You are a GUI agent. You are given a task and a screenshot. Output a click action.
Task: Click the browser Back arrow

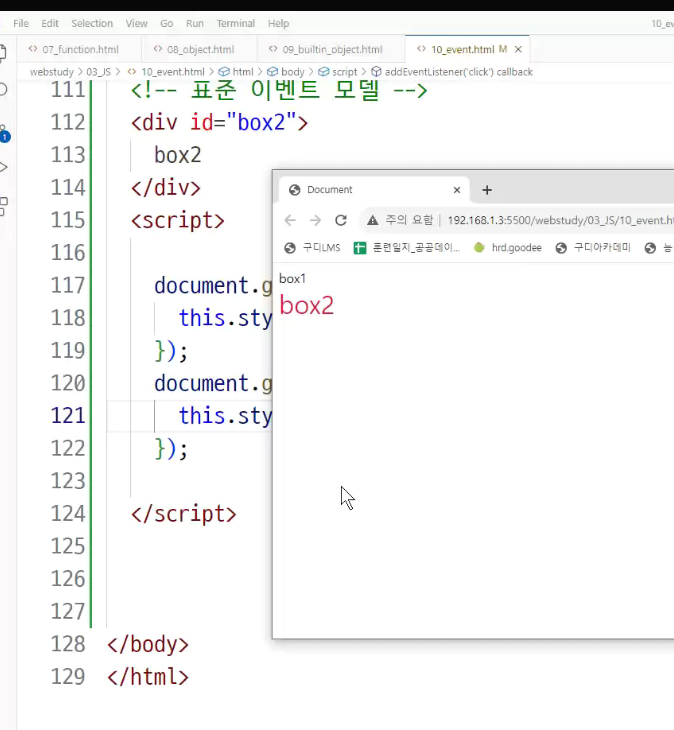[290, 220]
